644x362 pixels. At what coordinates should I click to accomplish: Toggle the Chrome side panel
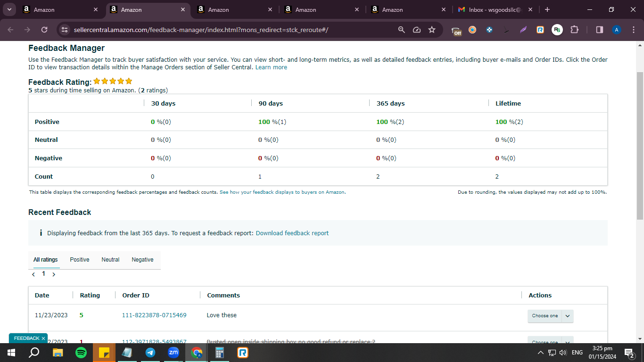600,30
